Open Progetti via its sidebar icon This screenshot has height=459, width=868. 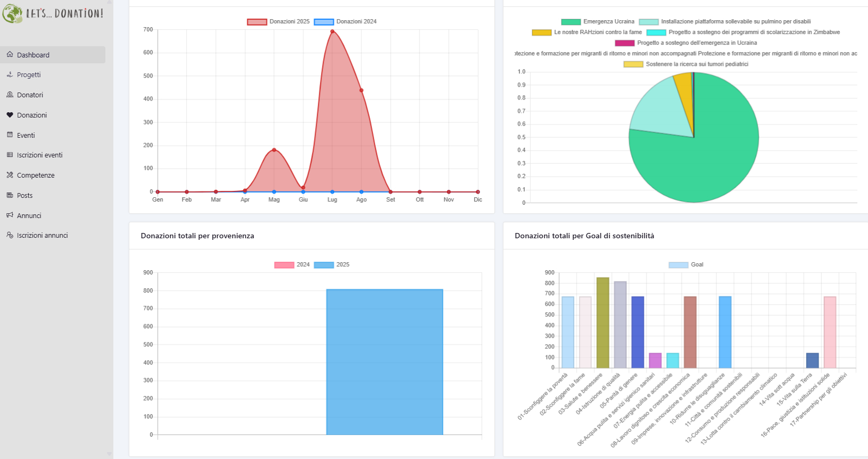click(10, 74)
